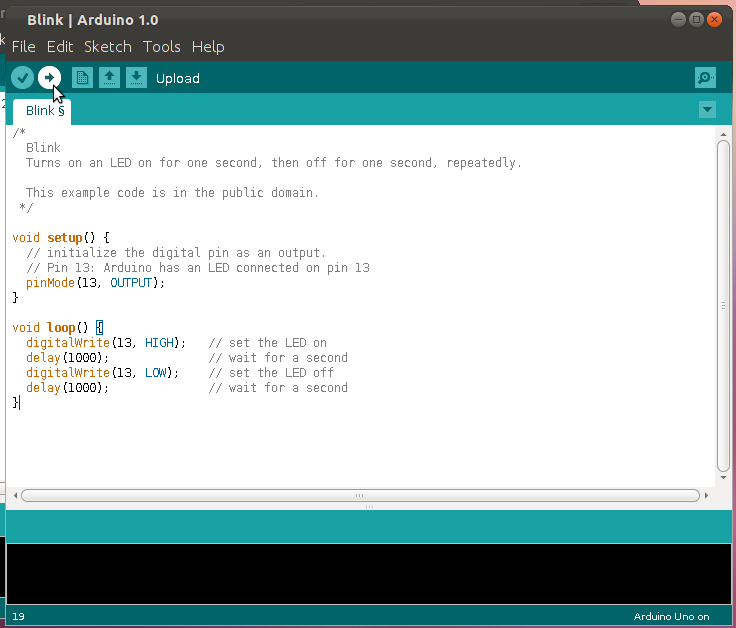Click the 'HIGH' constant in code

[x=159, y=343]
